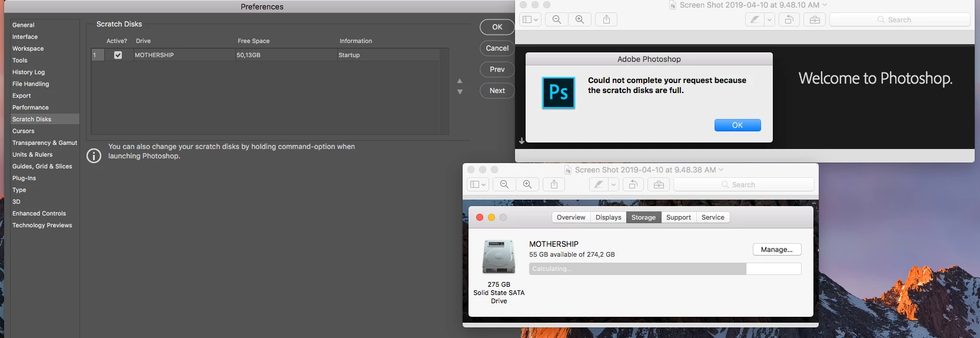Rotate the image in the 9.48.10 AM window
The image size is (980, 338).
789,19
